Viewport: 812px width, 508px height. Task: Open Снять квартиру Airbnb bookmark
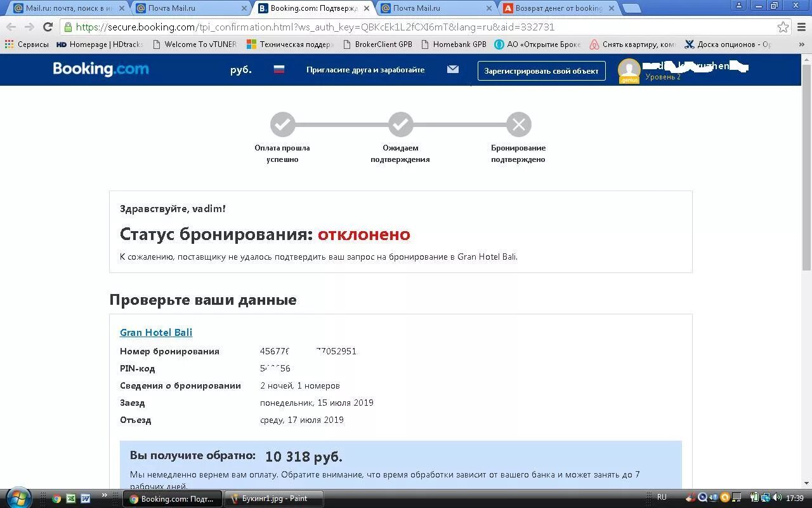[633, 44]
